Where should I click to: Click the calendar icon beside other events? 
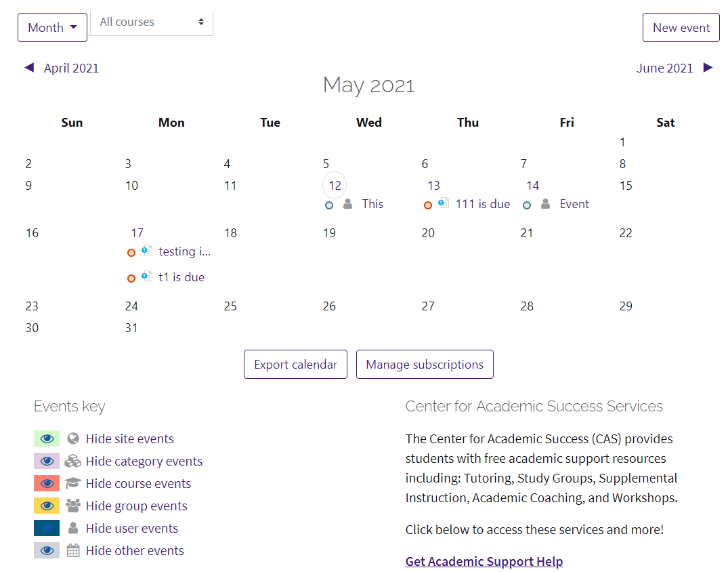pos(72,550)
